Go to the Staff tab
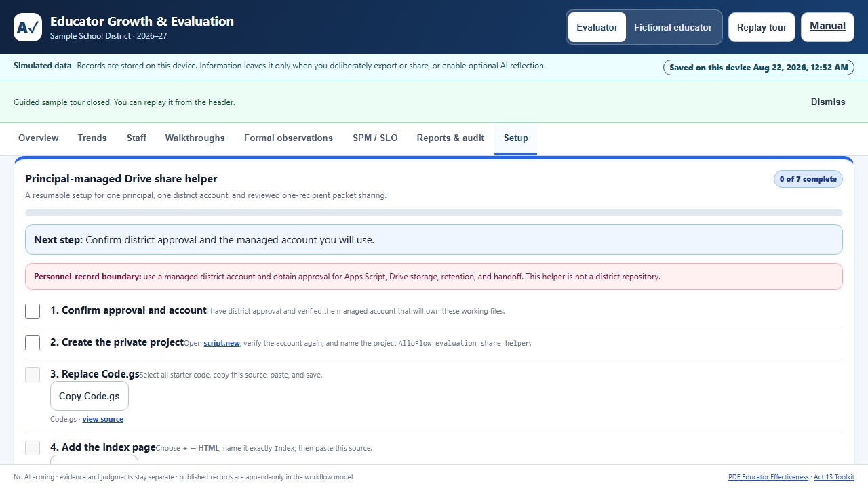868x488 pixels. click(136, 138)
